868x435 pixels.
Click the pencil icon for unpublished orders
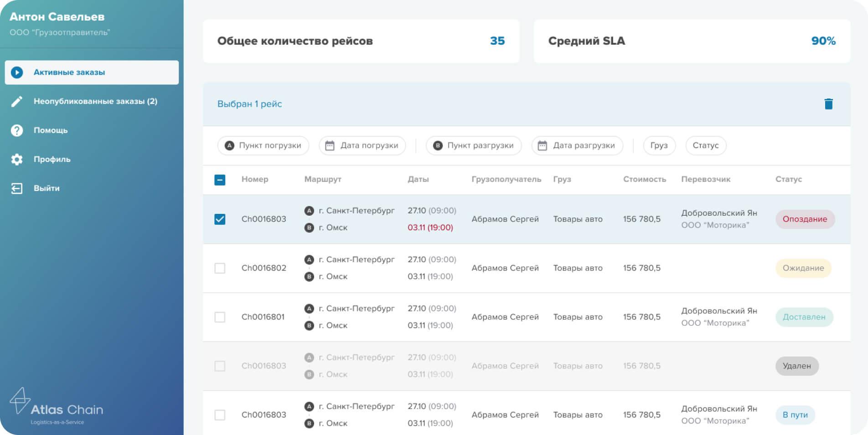[x=17, y=101]
